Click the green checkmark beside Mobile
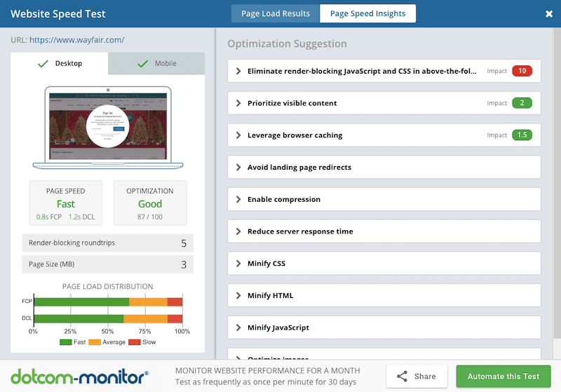561x392 pixels. [x=142, y=64]
